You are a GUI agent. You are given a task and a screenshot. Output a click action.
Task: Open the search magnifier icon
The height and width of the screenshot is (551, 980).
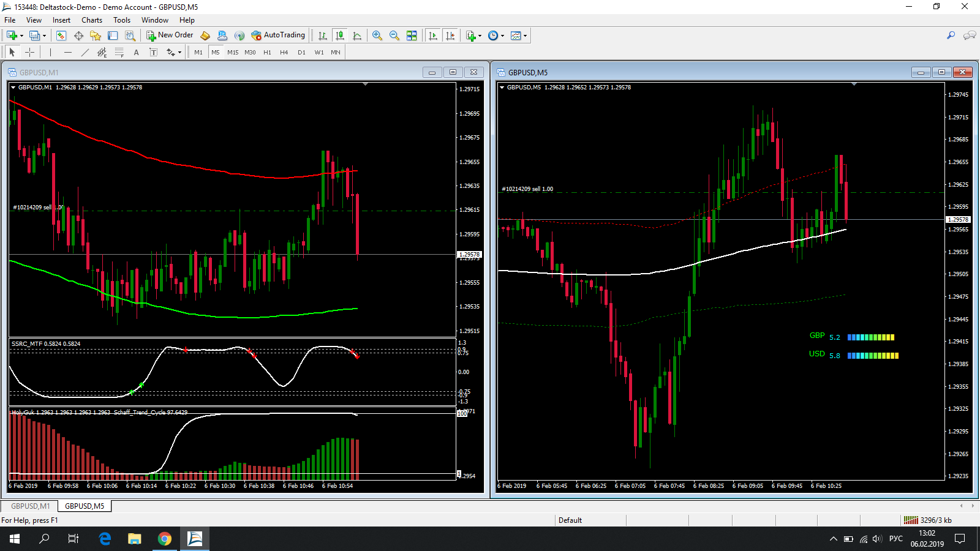click(951, 36)
